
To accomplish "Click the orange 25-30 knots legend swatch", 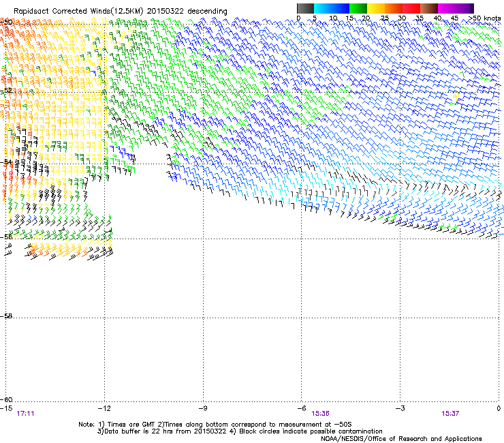I will [394, 8].
